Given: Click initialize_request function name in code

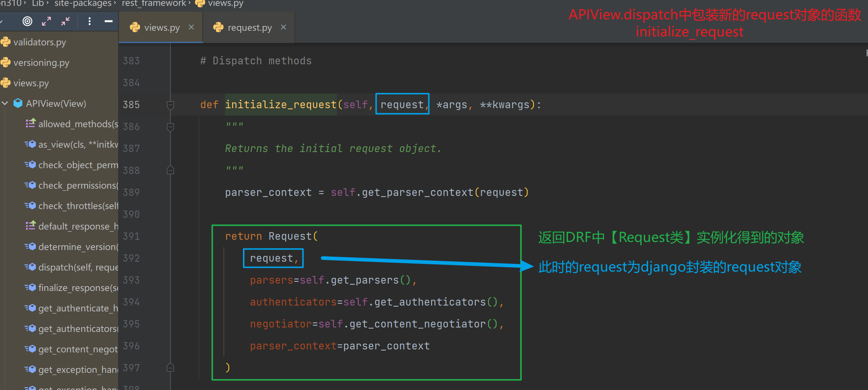Looking at the screenshot, I should pyautogui.click(x=281, y=105).
